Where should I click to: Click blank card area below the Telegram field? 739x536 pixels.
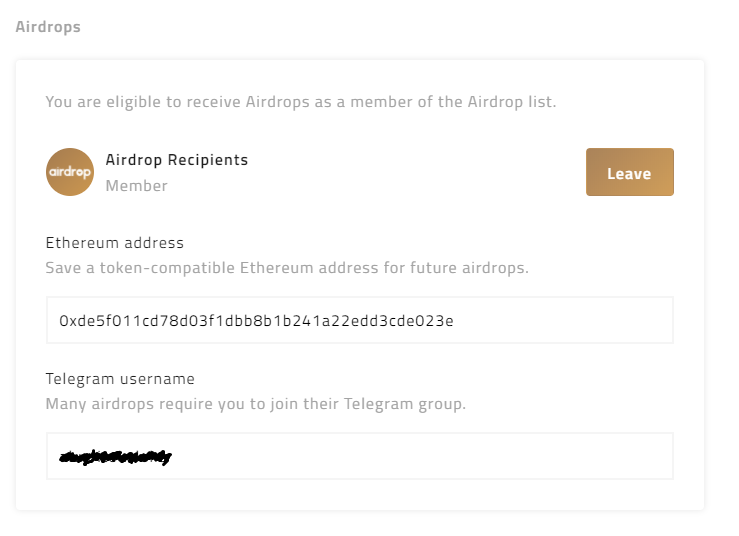(x=359, y=495)
